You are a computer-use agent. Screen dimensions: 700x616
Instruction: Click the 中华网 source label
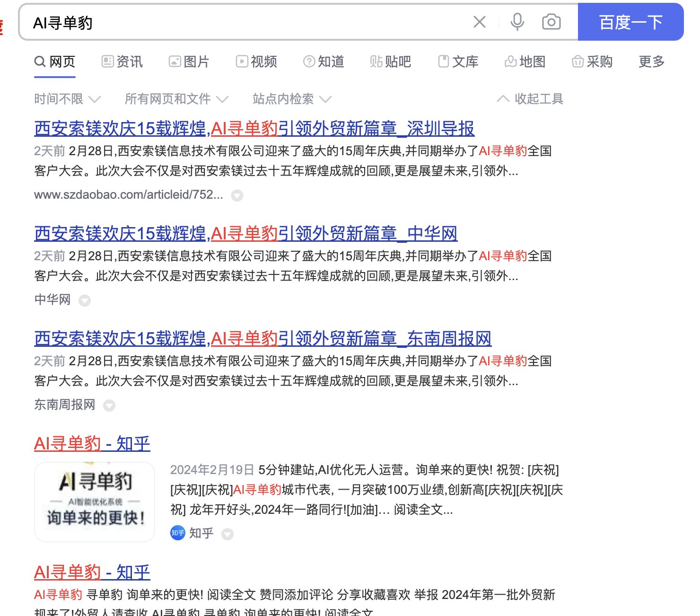click(x=52, y=299)
